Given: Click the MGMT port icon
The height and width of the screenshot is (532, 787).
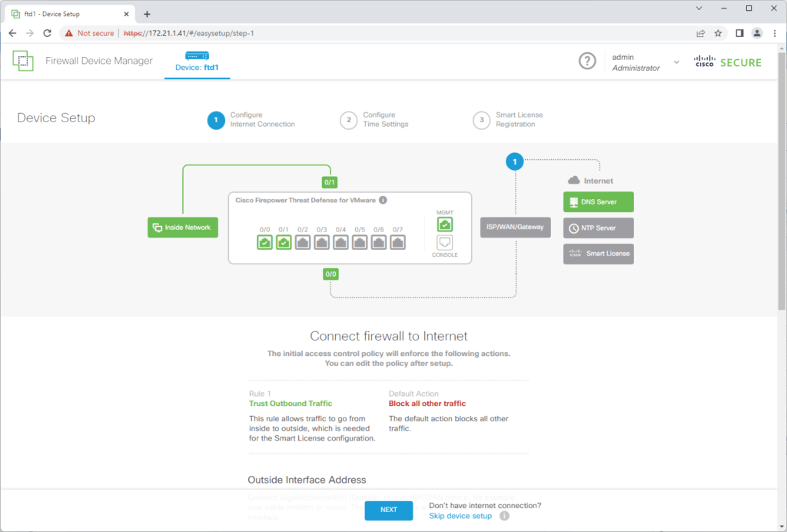Looking at the screenshot, I should 446,224.
